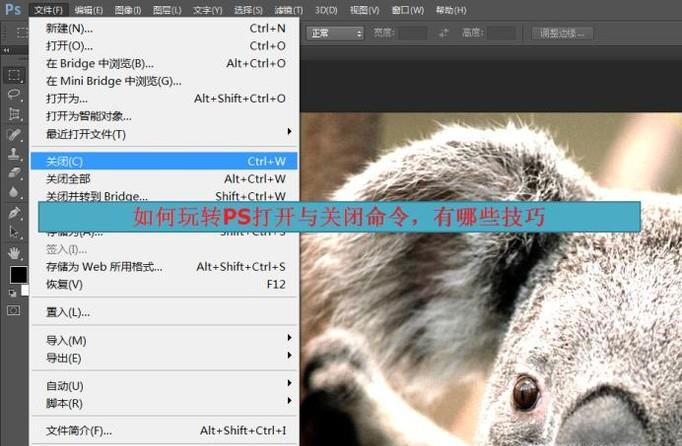Viewport: 682px width, 446px height.
Task: Open the 选择(S) menu
Action: (x=248, y=10)
